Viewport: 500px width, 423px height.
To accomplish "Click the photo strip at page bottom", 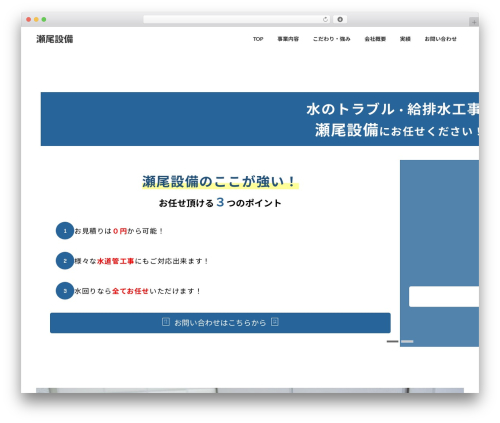I will point(250,390).
